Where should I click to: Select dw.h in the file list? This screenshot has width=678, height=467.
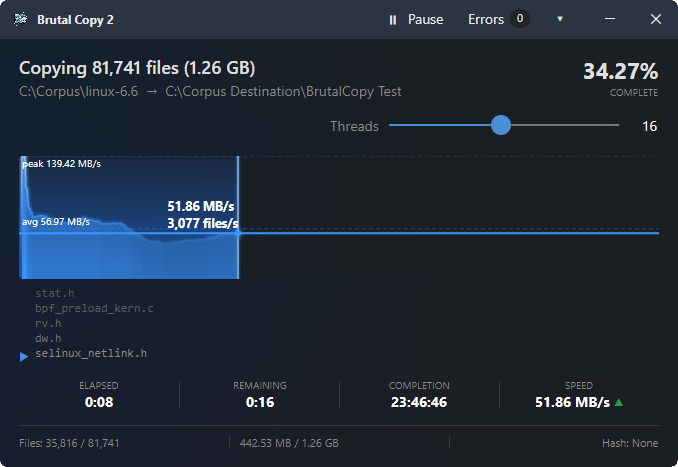tap(48, 338)
